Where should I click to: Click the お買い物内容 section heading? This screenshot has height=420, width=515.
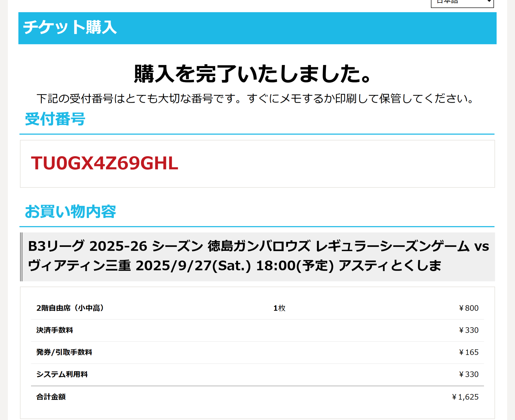(70, 212)
